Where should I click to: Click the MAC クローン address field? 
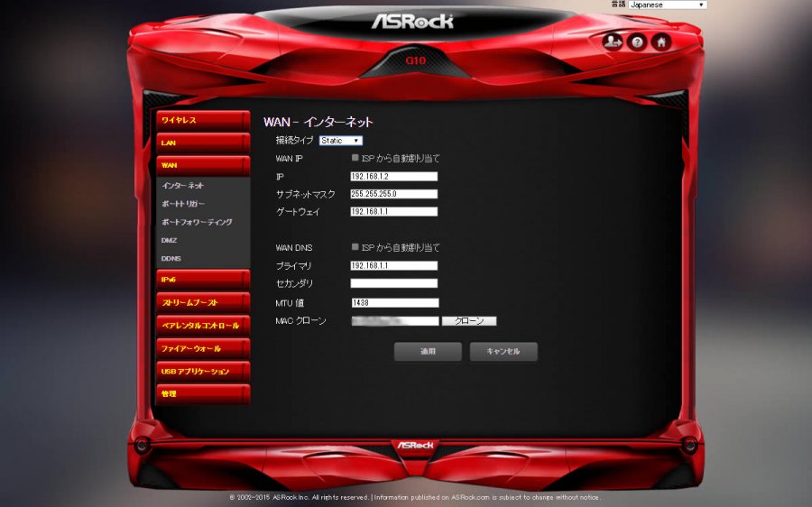pyautogui.click(x=394, y=321)
